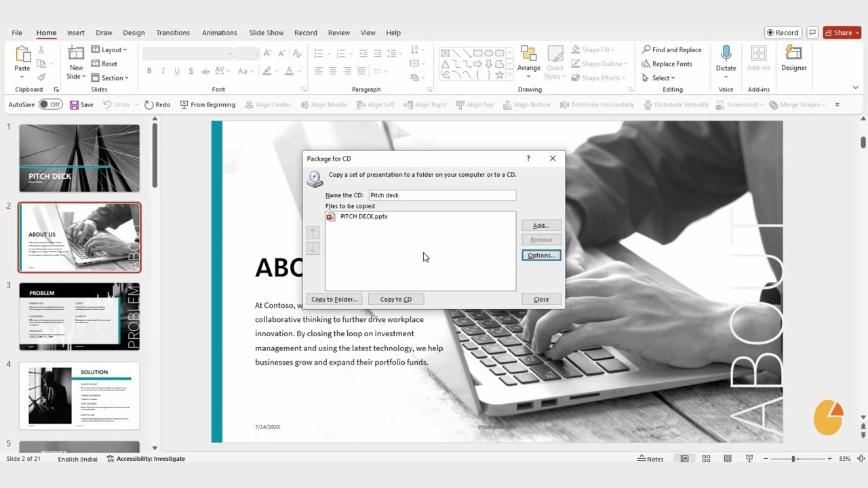Screen dimensions: 868x488
Task: Switch to Reading view icon in status bar
Action: [x=728, y=459]
